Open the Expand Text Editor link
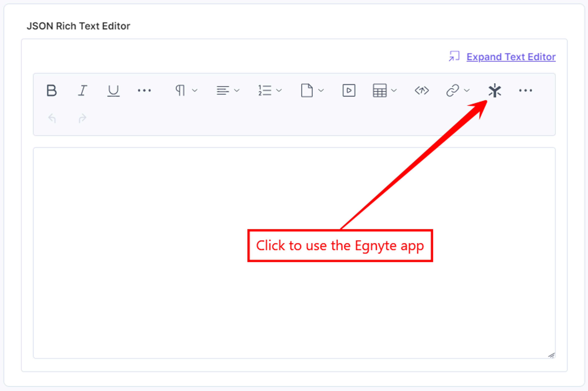This screenshot has width=588, height=391. coord(511,57)
